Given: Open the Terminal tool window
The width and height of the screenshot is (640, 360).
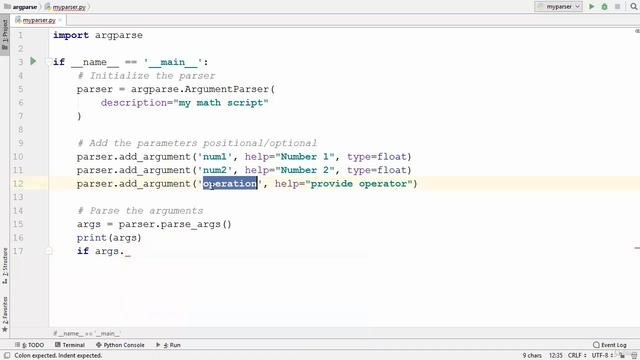Looking at the screenshot, I should click(70, 345).
